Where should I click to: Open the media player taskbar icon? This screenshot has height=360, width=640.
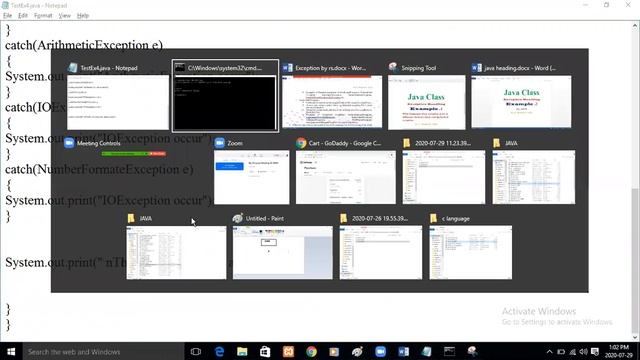[334, 351]
